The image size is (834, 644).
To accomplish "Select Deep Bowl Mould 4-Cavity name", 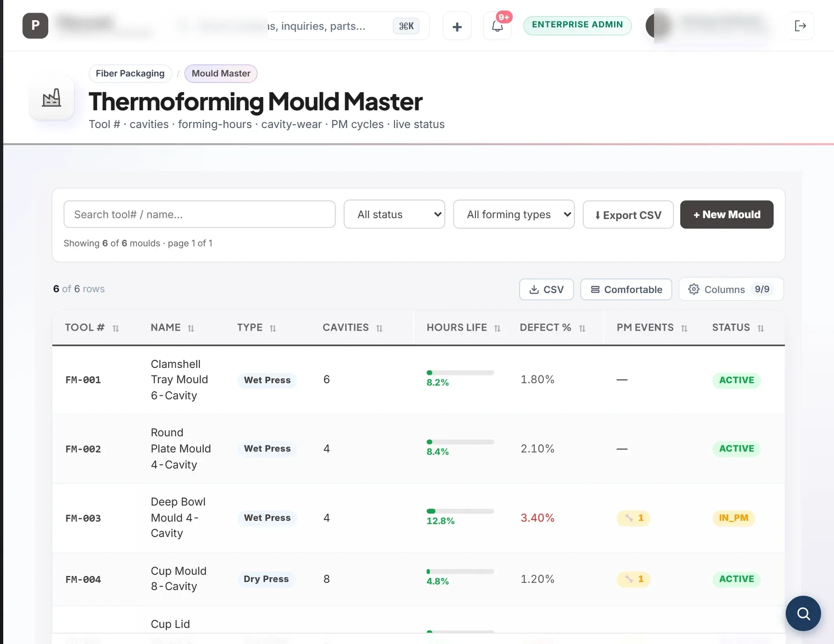I will coord(178,518).
